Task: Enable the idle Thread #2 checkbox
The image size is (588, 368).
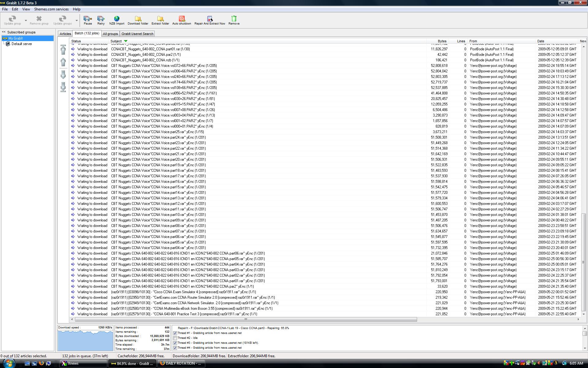Action: click(175, 338)
